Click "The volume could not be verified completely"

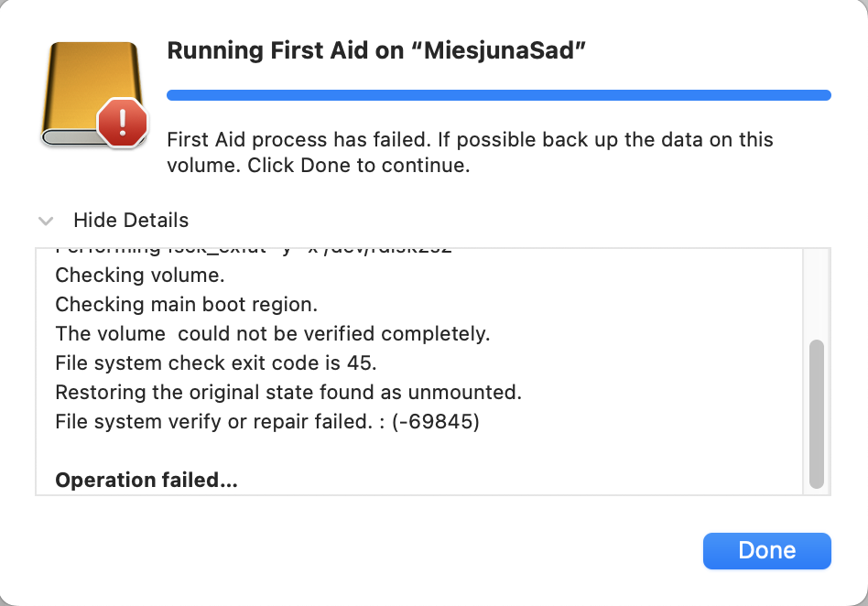[272, 334]
